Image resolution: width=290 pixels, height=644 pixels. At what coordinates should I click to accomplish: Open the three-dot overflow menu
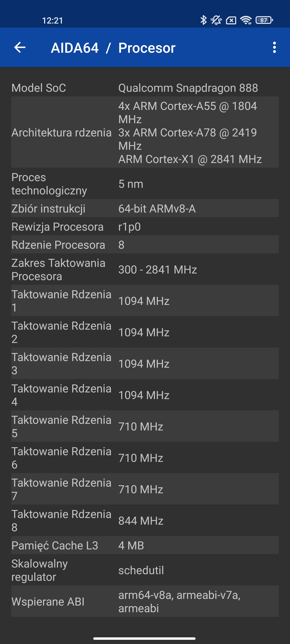[x=274, y=47]
